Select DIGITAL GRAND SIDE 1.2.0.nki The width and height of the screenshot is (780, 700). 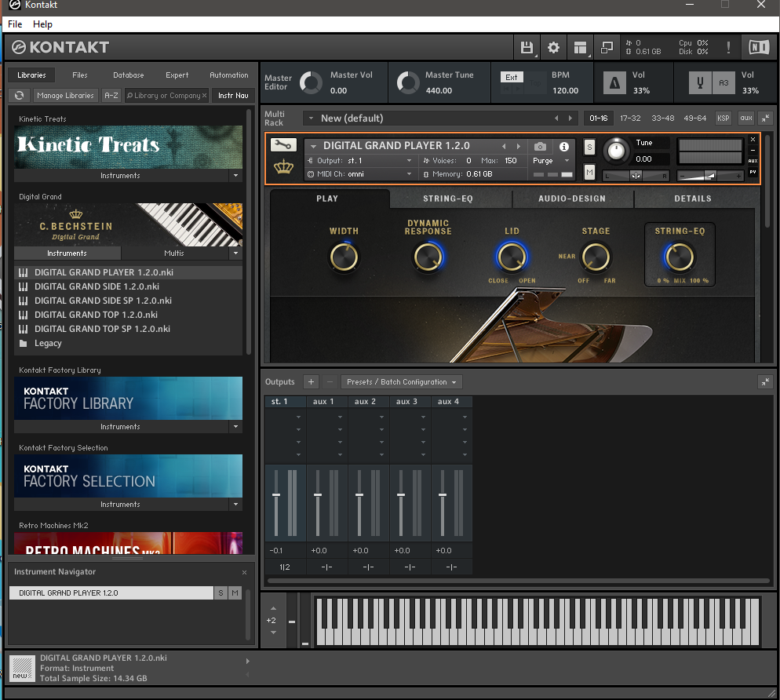coord(129,286)
